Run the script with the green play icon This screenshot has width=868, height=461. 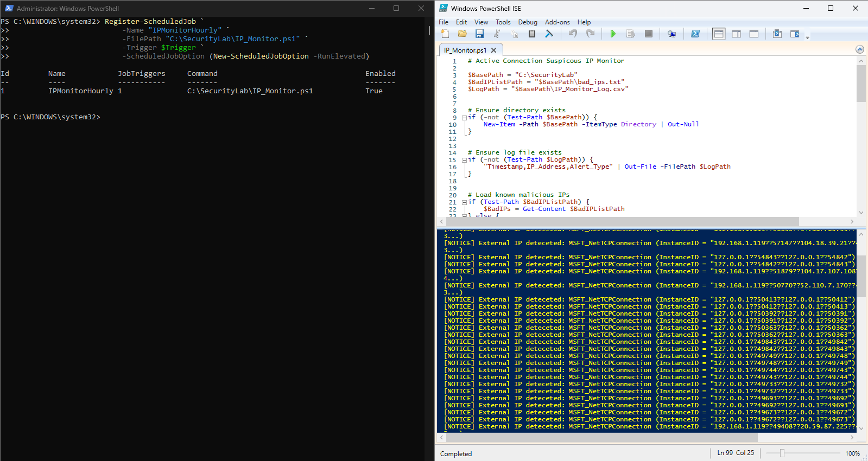click(613, 34)
